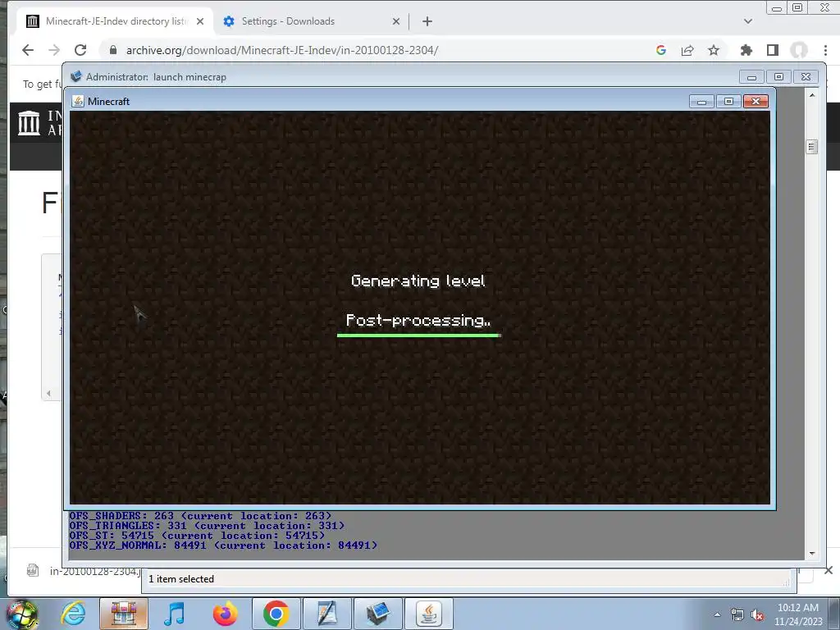840x630 pixels.
Task: Switch to the Settings - Downloads tab
Action: coord(311,21)
